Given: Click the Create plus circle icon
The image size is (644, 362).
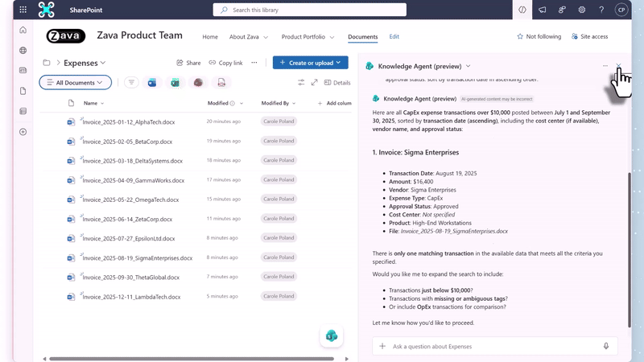Looking at the screenshot, I should [x=23, y=132].
